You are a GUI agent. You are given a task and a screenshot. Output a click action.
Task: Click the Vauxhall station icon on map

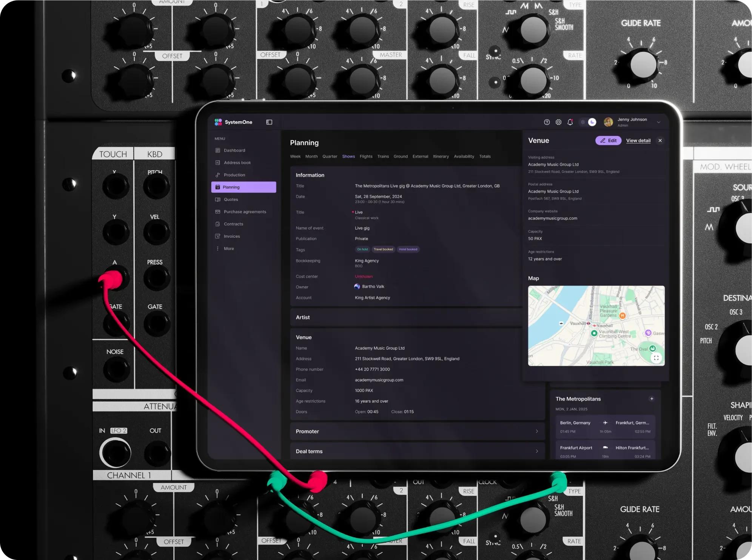click(x=588, y=324)
